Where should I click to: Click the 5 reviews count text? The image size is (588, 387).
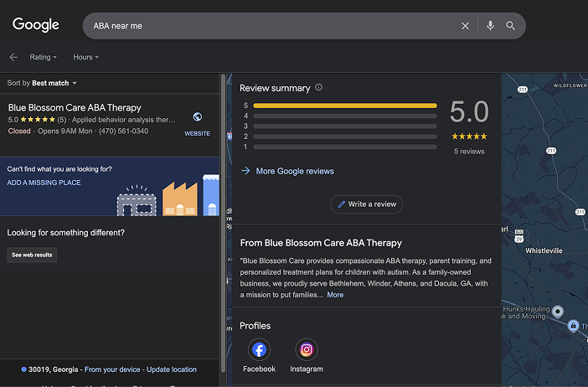tap(469, 152)
